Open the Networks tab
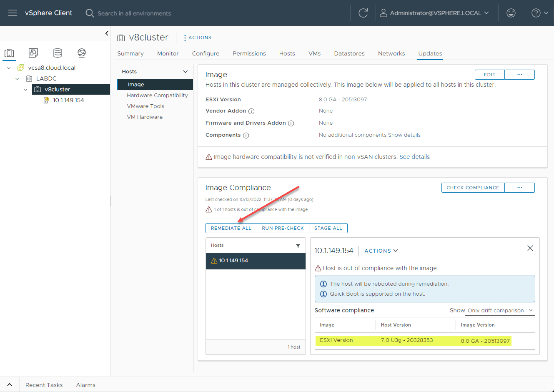Screen dimensions: 554x392 pos(391,53)
